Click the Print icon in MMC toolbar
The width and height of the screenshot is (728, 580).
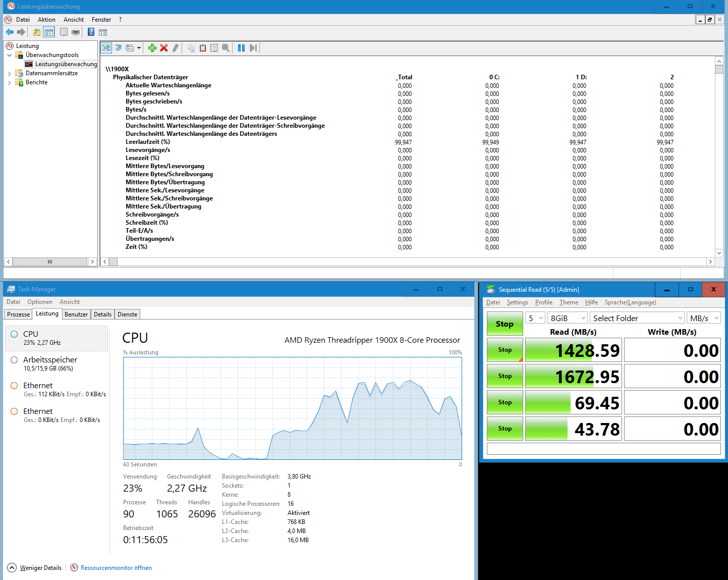tap(76, 32)
